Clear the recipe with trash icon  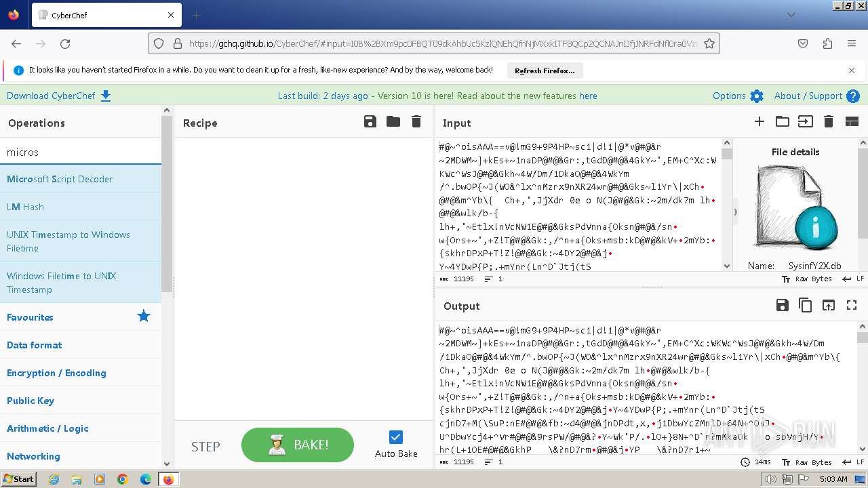(x=416, y=122)
